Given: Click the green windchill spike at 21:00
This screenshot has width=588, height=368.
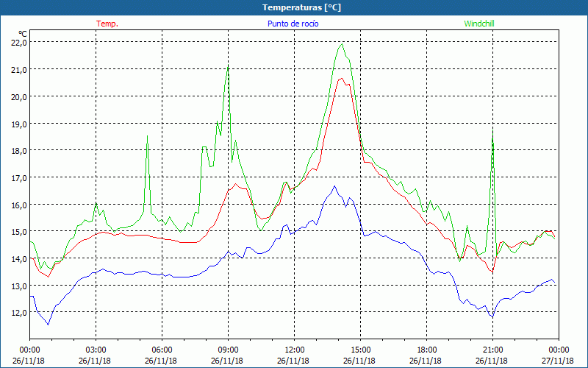Looking at the screenshot, I should point(492,132).
